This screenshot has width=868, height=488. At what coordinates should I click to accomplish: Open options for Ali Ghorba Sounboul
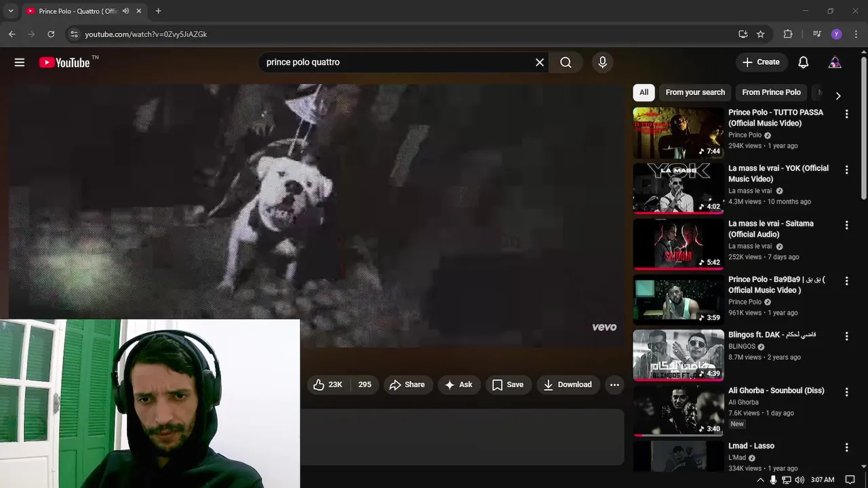pyautogui.click(x=846, y=392)
